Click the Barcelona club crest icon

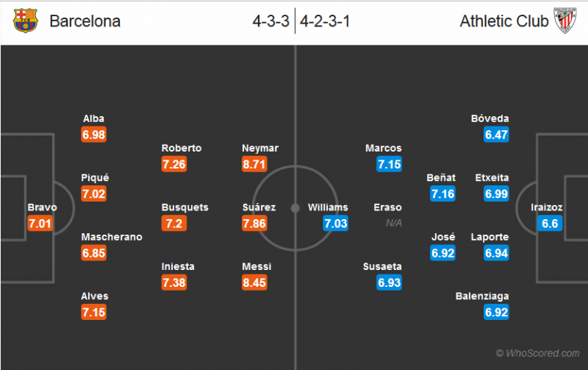click(25, 21)
